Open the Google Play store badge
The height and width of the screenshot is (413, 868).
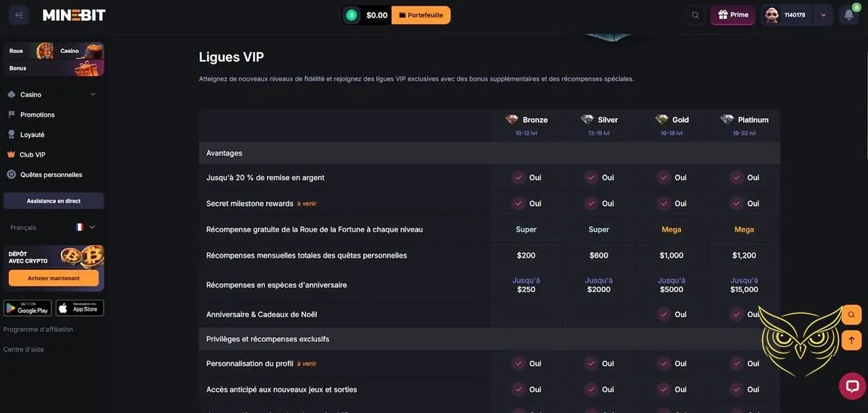click(28, 308)
